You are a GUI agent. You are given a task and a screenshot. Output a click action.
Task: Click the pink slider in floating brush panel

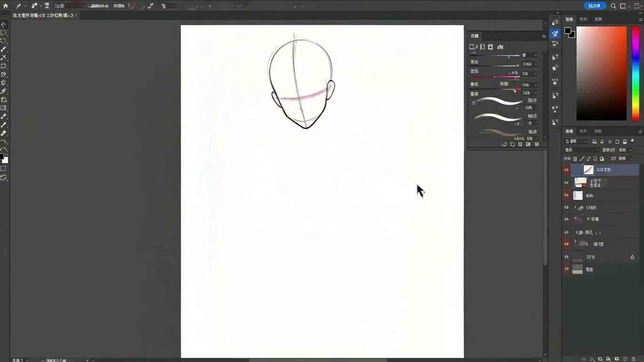[494, 77]
